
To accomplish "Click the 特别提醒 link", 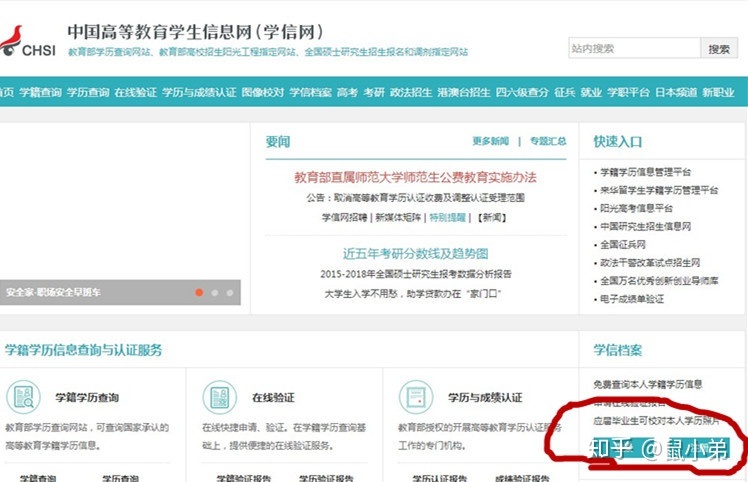I will click(x=447, y=218).
